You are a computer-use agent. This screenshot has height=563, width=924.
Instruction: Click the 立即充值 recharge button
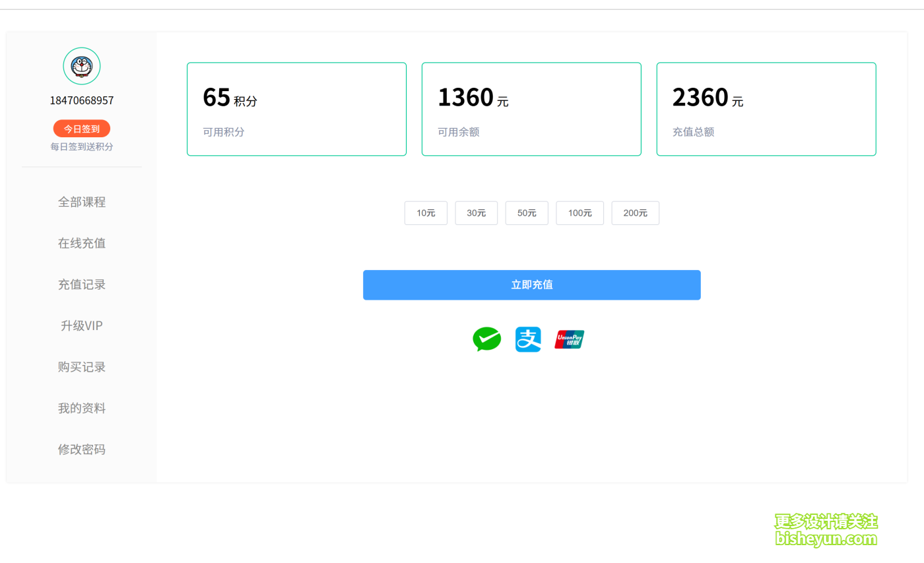coord(531,284)
